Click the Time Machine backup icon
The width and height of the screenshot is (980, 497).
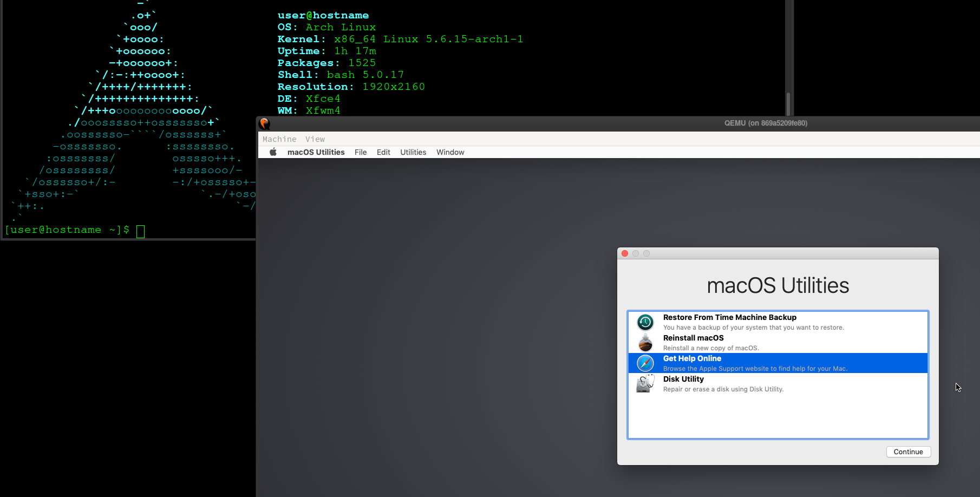tap(645, 322)
